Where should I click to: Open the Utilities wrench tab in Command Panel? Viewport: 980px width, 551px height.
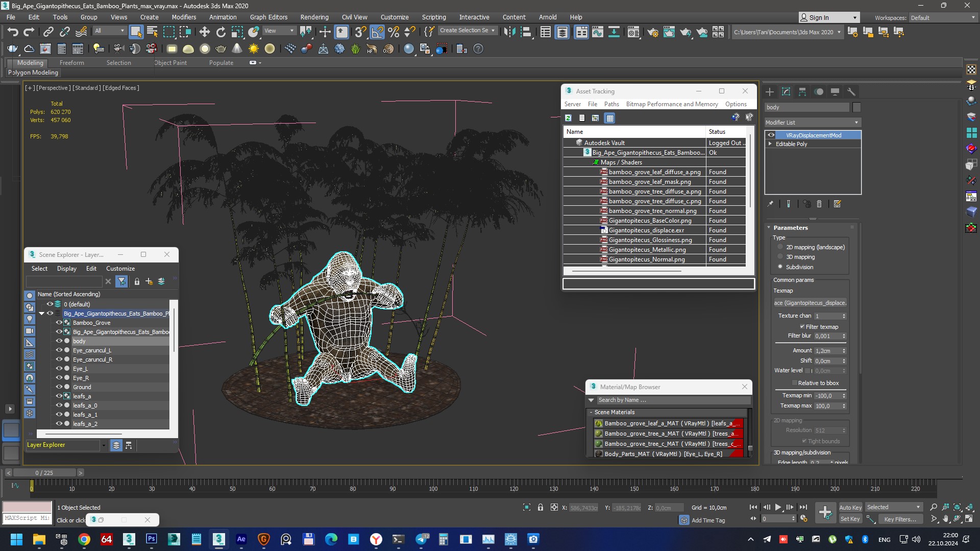(x=851, y=92)
